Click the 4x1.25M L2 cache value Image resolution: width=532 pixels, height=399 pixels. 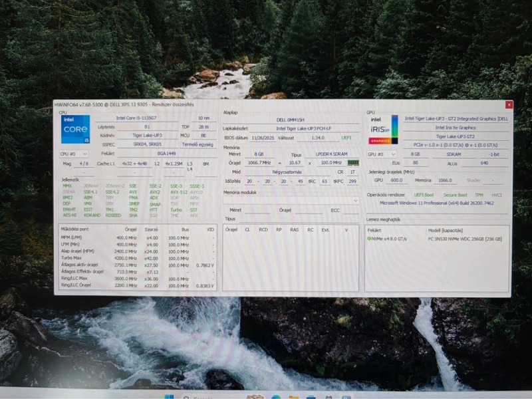(x=174, y=164)
